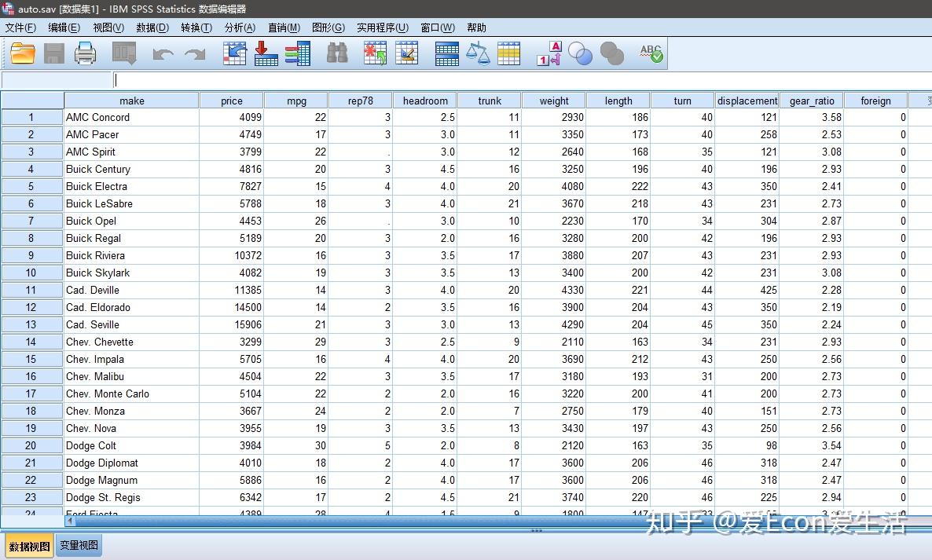This screenshot has height=560, width=932.
Task: Open a data file from the toolbar
Action: [22, 53]
